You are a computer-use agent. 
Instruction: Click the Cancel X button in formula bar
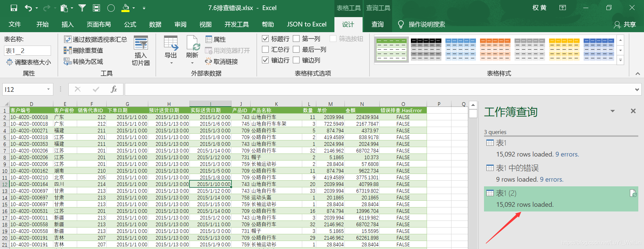click(x=78, y=89)
